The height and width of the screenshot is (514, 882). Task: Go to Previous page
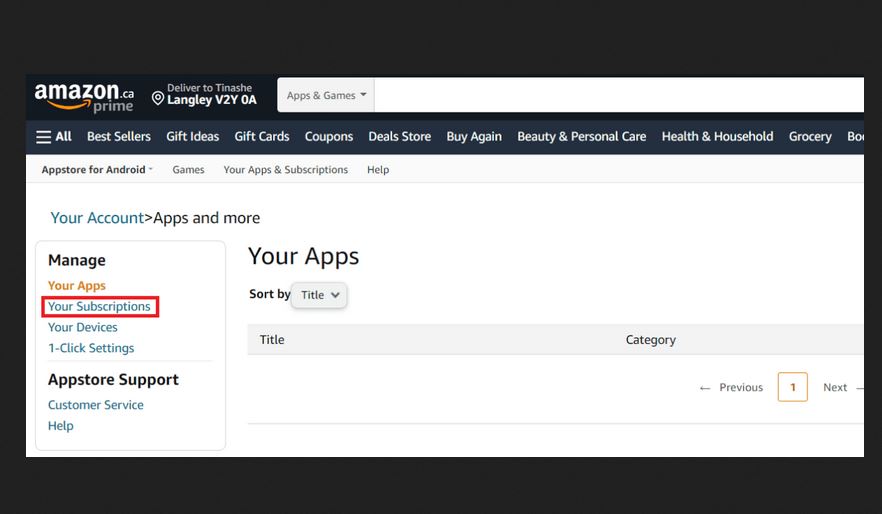tap(731, 387)
